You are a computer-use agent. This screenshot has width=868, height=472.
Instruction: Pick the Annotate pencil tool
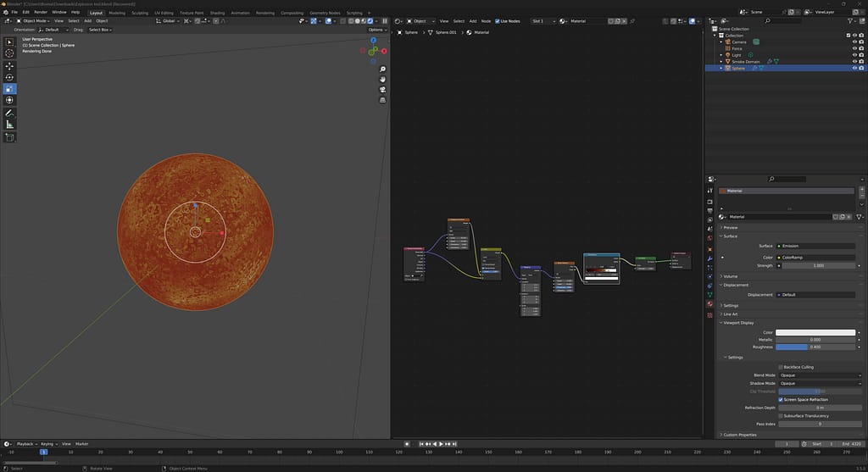10,113
